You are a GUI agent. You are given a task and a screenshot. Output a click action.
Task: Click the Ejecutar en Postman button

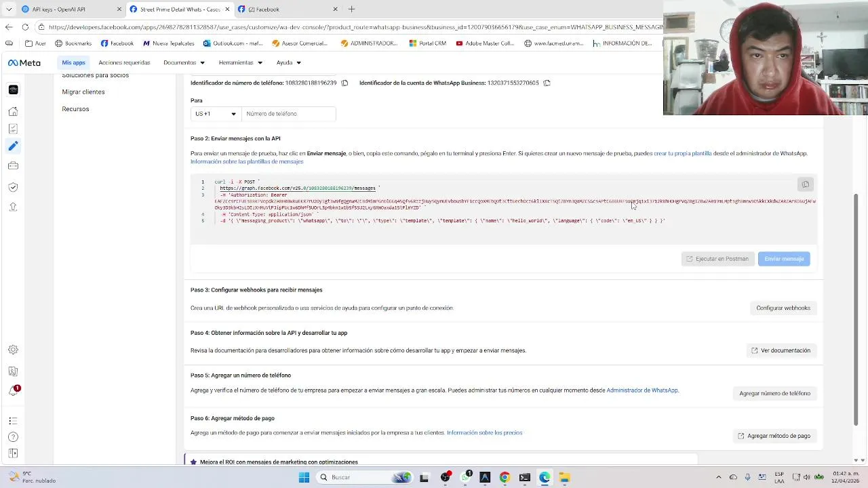click(717, 259)
